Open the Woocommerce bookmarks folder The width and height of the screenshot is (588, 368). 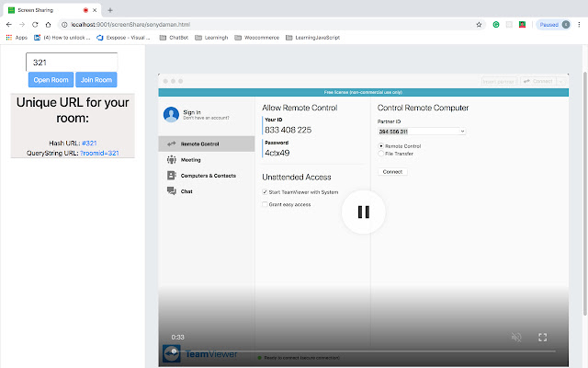click(256, 38)
